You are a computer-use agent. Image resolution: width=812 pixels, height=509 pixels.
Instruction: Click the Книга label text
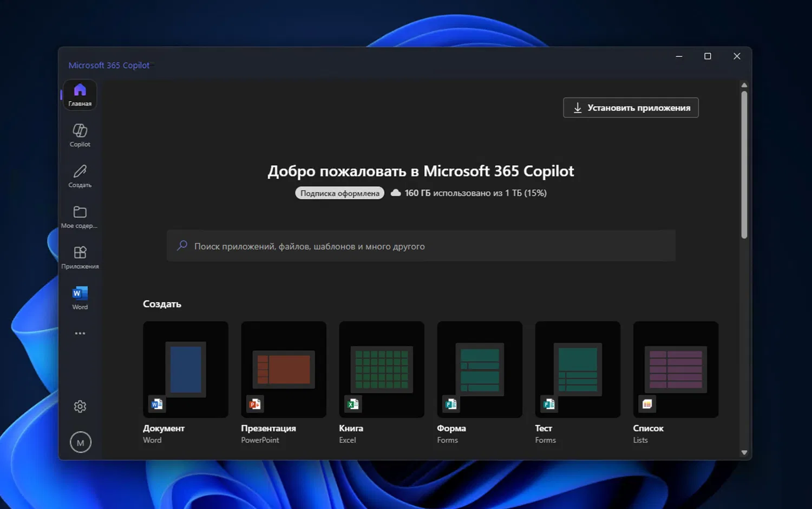click(351, 428)
